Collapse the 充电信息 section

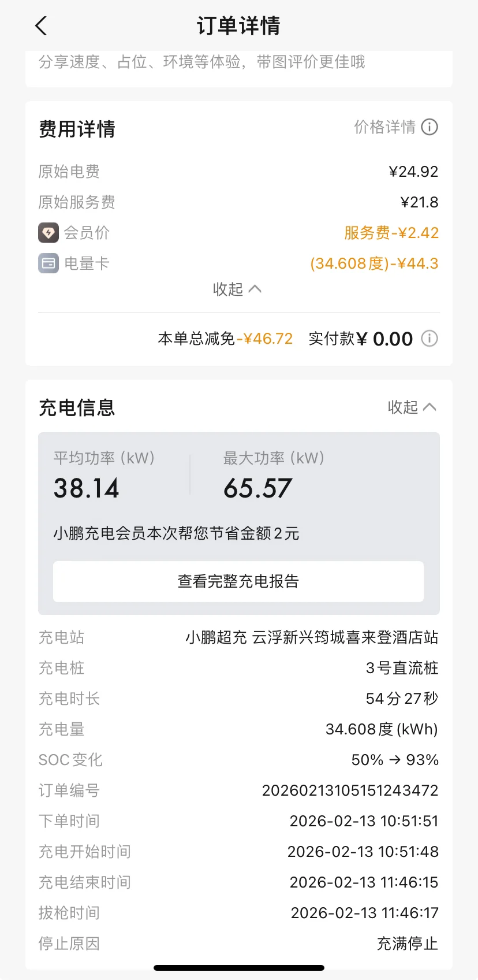coord(412,407)
